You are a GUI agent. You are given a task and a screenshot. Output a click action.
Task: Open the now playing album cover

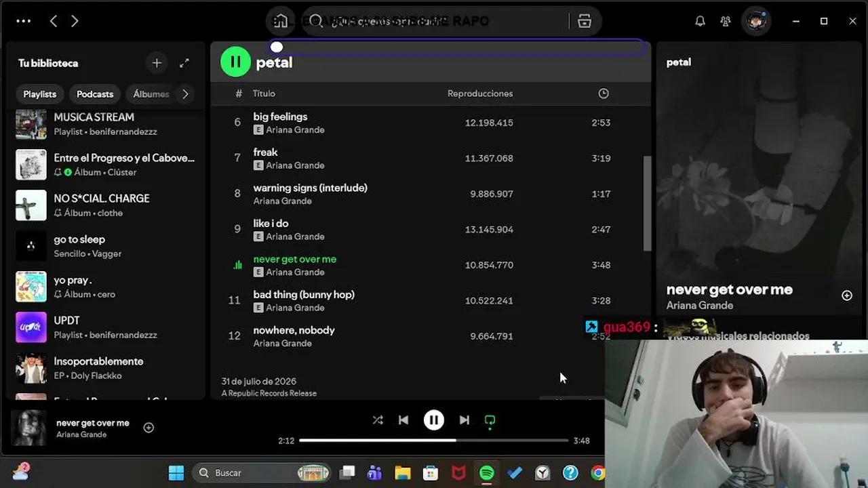click(x=28, y=428)
